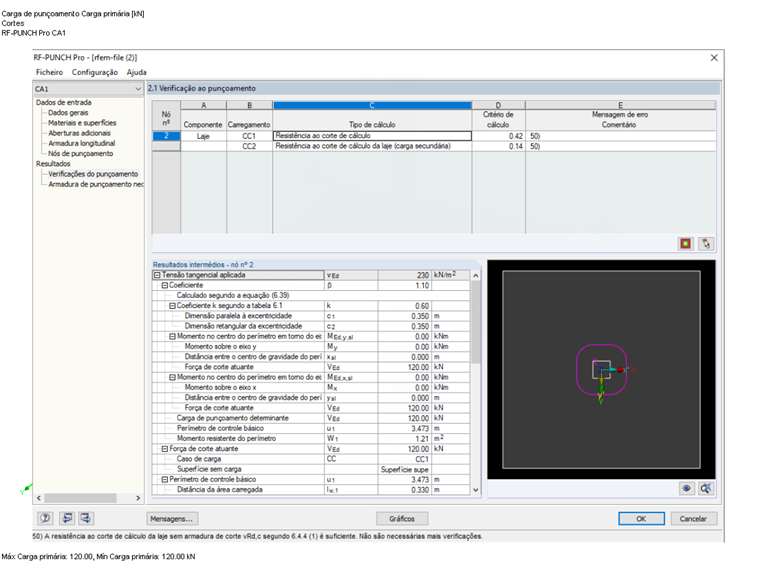The height and width of the screenshot is (570, 760).
Task: Collapse Perímetro de controle básico group
Action: 164,479
